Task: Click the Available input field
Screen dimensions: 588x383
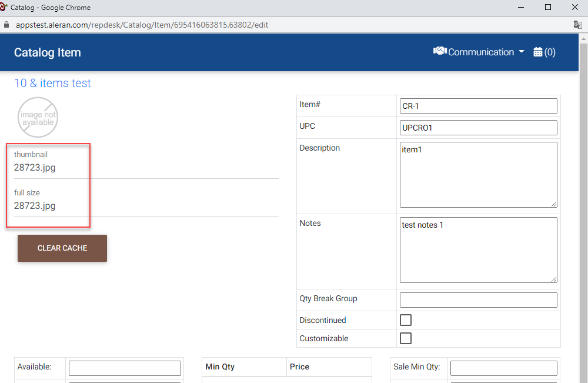Action: tap(125, 368)
